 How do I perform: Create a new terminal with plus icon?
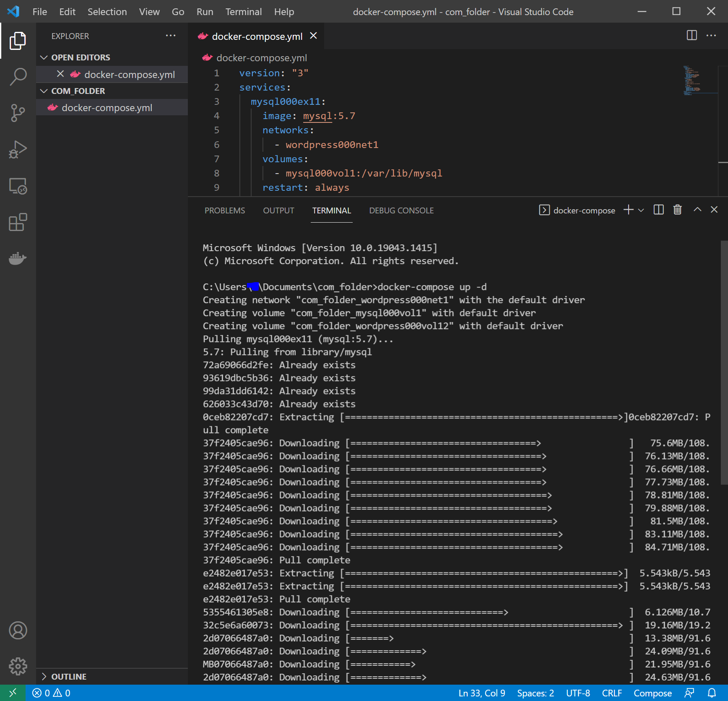[x=628, y=210]
